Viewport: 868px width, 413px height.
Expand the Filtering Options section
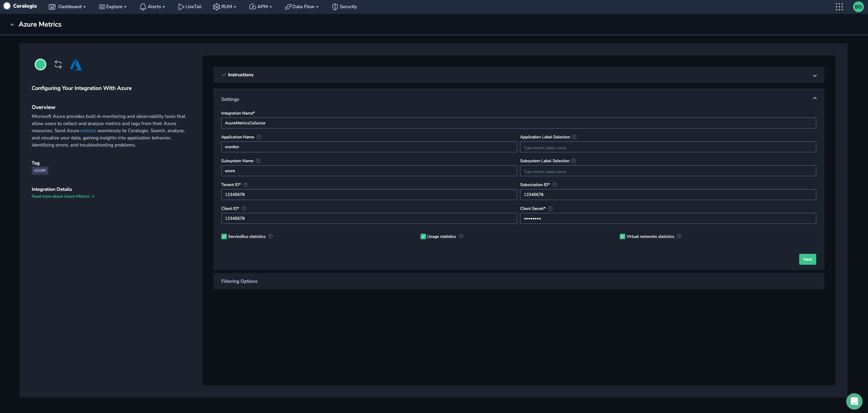pyautogui.click(x=519, y=281)
